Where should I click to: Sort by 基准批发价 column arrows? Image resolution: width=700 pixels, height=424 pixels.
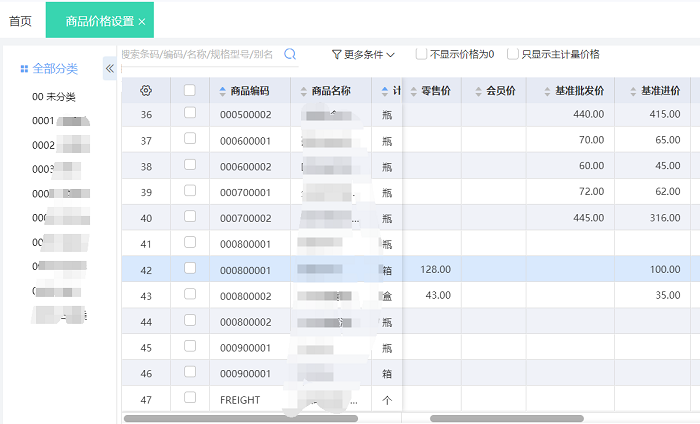pyautogui.click(x=547, y=91)
